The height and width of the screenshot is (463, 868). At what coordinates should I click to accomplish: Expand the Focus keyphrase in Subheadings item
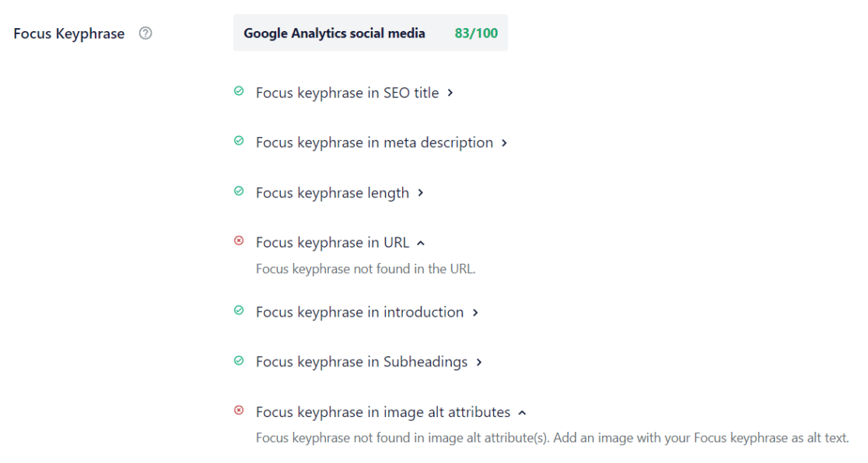[479, 361]
